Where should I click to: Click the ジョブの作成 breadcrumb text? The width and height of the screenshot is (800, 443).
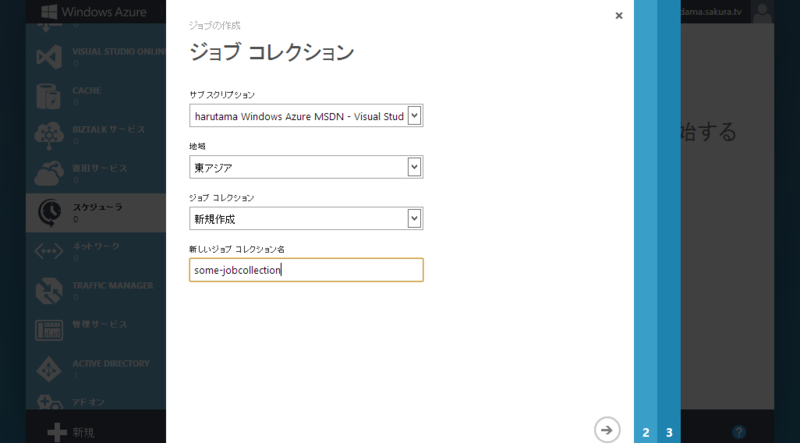click(214, 26)
